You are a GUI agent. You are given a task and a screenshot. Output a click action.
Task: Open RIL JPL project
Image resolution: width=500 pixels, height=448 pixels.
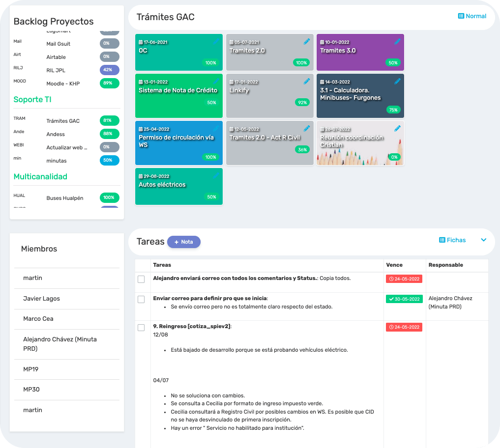pyautogui.click(x=56, y=70)
